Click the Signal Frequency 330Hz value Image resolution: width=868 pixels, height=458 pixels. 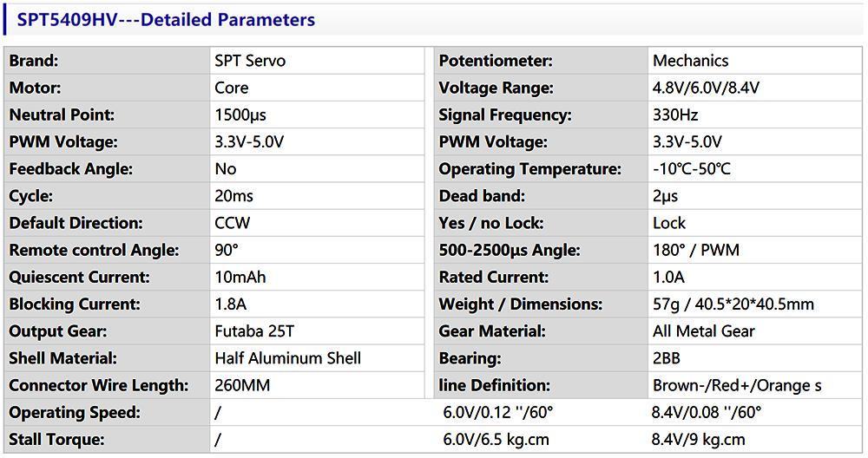click(x=675, y=114)
